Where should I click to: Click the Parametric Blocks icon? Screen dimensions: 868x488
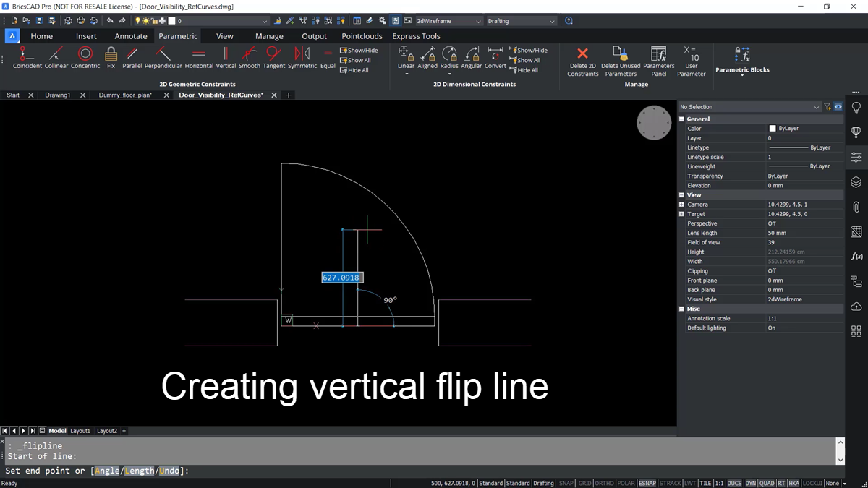pos(741,54)
